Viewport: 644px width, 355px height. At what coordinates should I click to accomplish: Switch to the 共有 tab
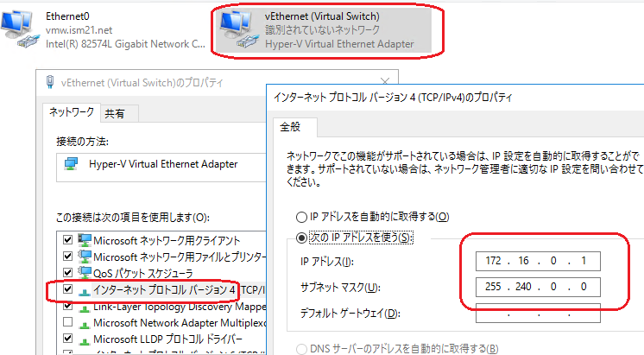(115, 113)
